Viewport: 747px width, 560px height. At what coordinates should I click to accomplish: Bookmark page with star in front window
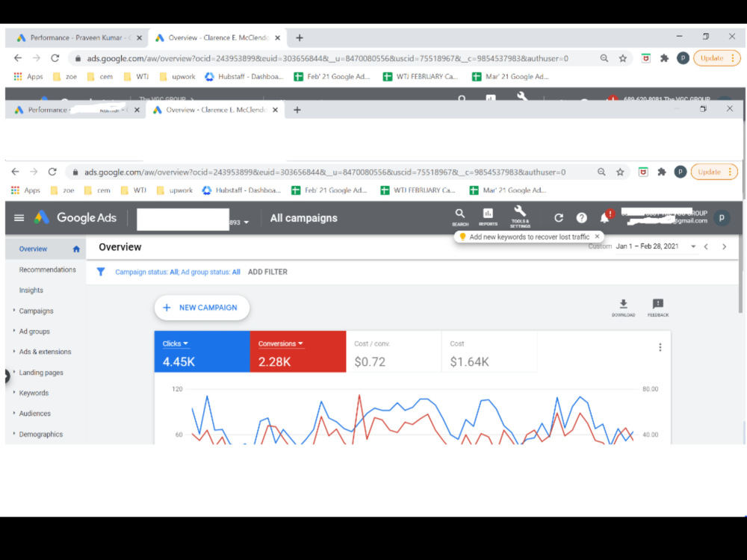click(x=620, y=172)
